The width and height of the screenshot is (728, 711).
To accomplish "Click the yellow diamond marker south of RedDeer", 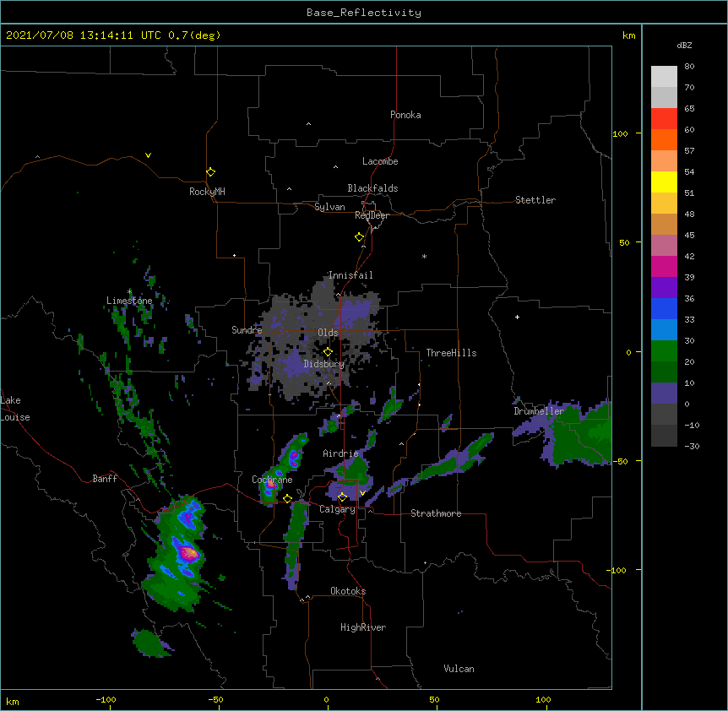I will coord(359,236).
